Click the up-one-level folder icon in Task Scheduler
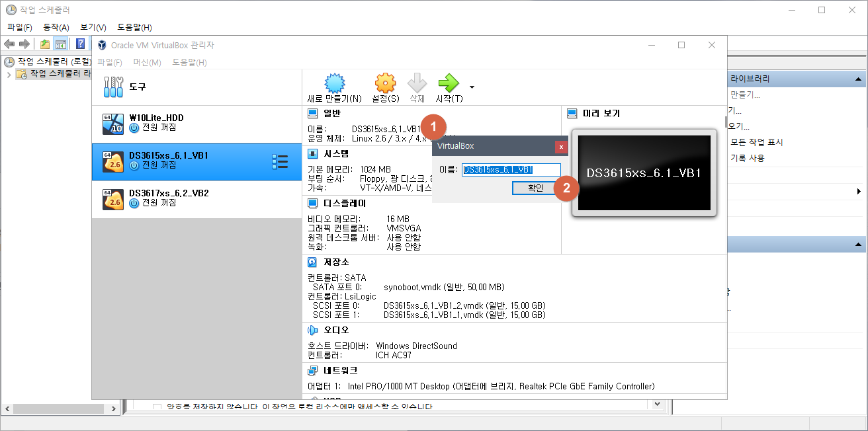This screenshot has height=431, width=868. pos(44,44)
